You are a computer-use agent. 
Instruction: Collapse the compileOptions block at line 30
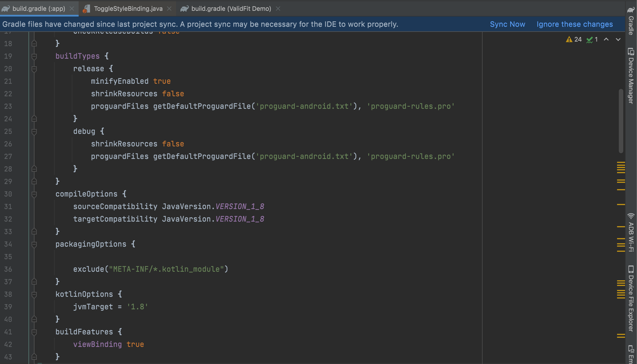pos(34,194)
